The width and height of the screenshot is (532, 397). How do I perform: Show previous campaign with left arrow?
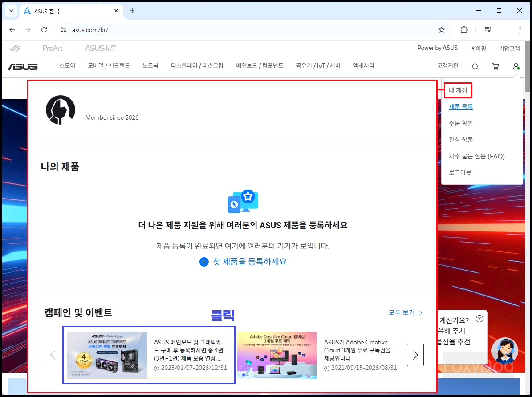(53, 355)
